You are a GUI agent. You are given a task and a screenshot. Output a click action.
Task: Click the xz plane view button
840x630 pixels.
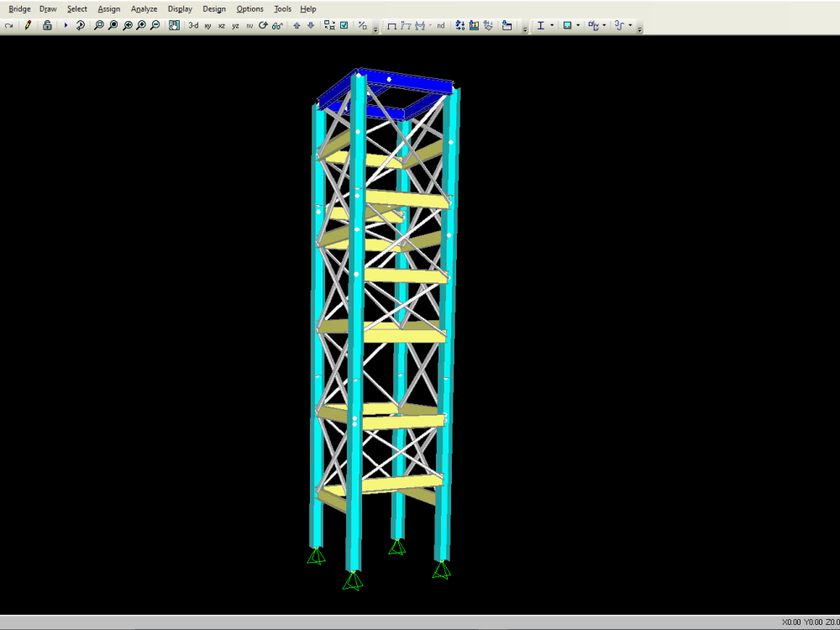pyautogui.click(x=220, y=25)
